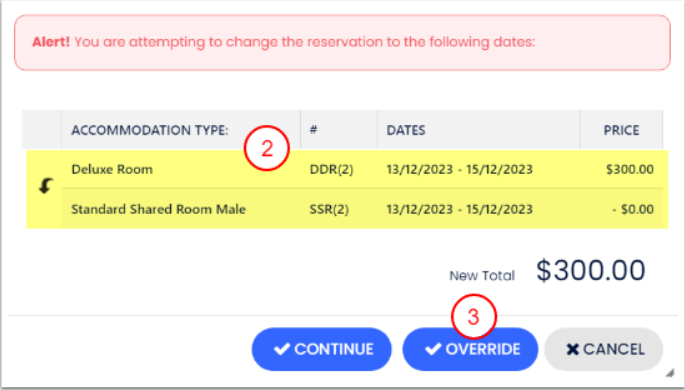Click the X icon on CANCEL
The height and width of the screenshot is (390, 685).
click(572, 349)
